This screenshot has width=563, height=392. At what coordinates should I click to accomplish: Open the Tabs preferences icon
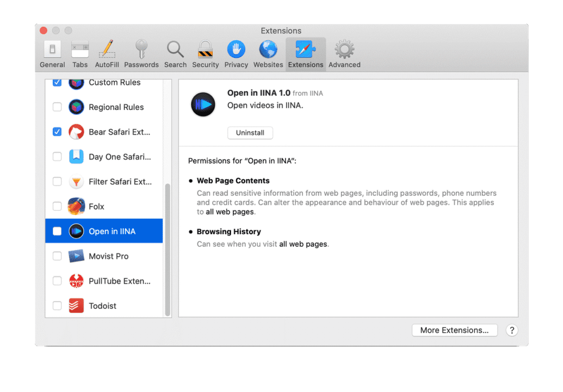pos(80,49)
